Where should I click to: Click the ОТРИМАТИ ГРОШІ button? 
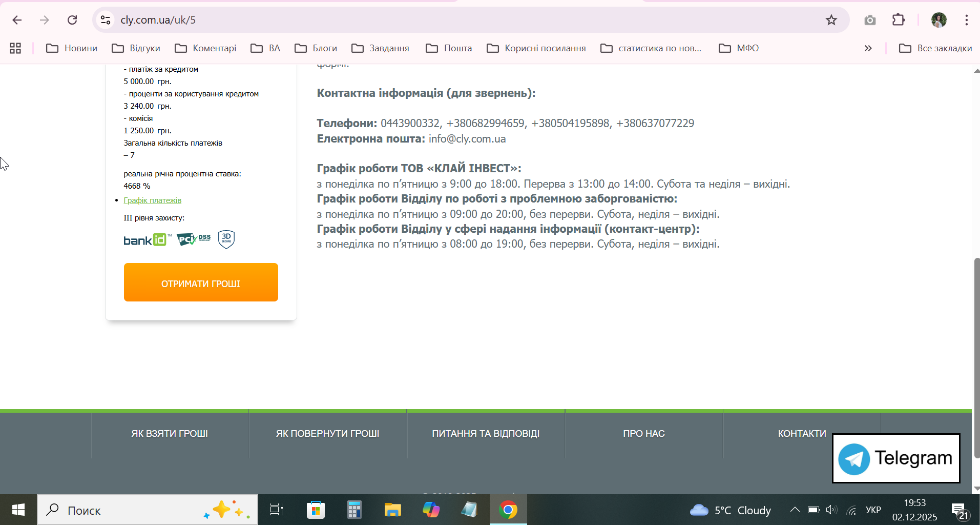201,282
